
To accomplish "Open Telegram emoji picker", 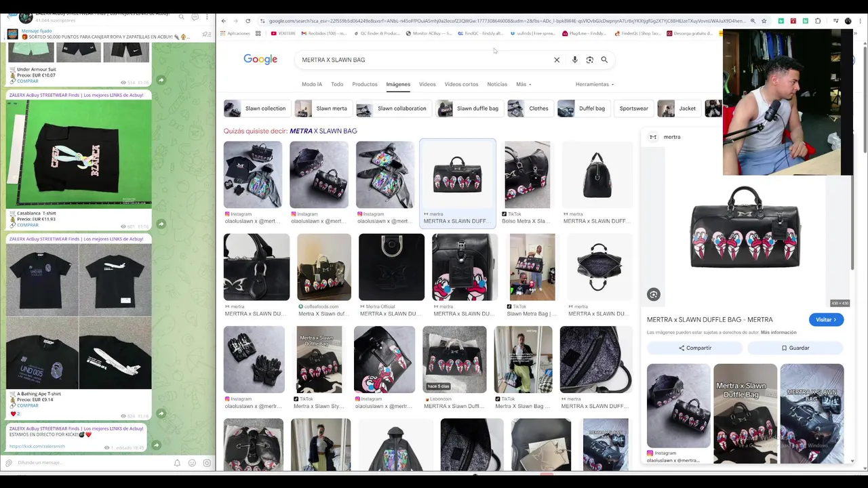I will click(192, 463).
